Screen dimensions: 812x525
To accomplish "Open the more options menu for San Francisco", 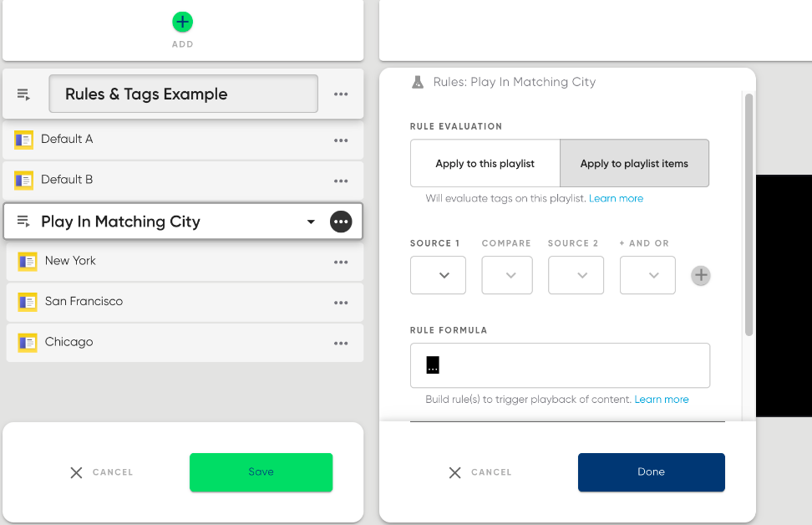I will click(341, 303).
